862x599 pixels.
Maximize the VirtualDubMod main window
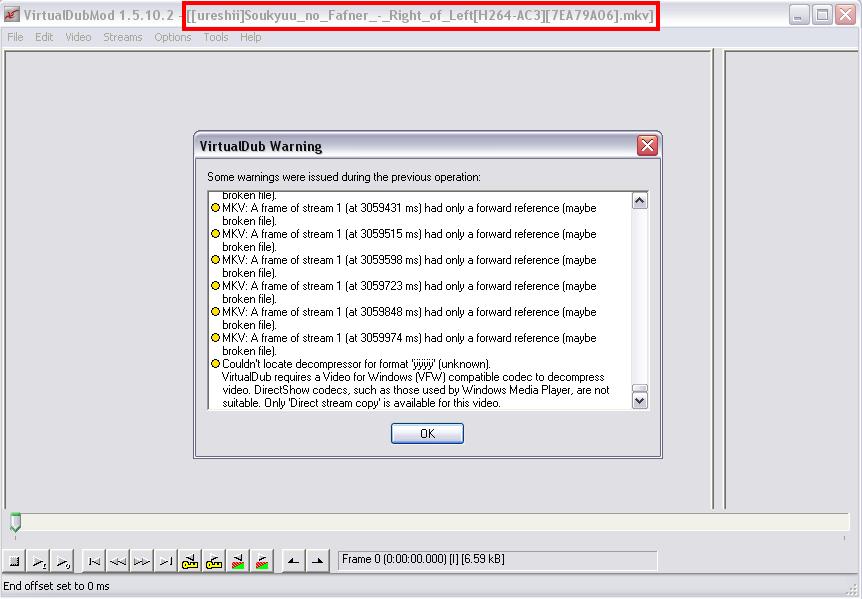(822, 15)
